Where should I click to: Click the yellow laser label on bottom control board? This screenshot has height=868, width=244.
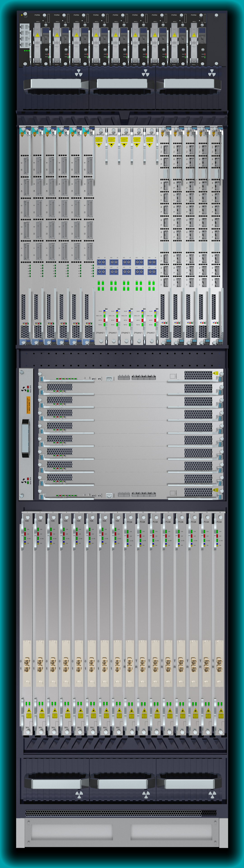[x=216, y=490]
